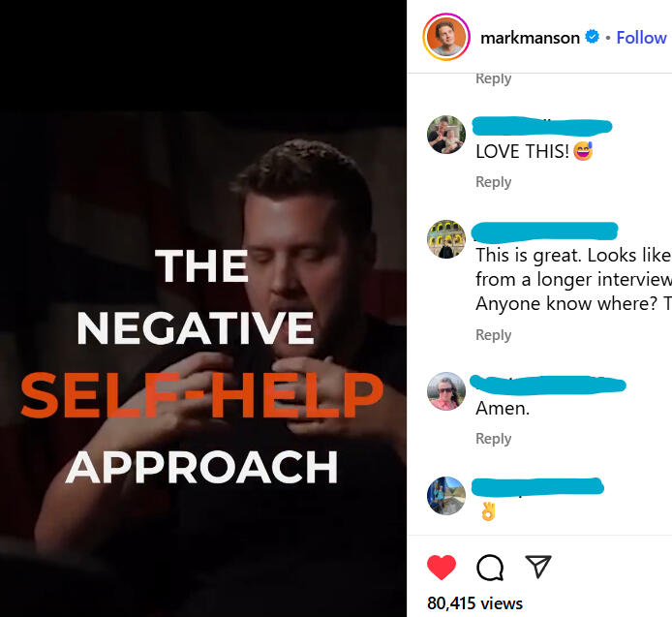672x617 pixels.
Task: Open the comment speech bubble icon
Action: tap(490, 568)
